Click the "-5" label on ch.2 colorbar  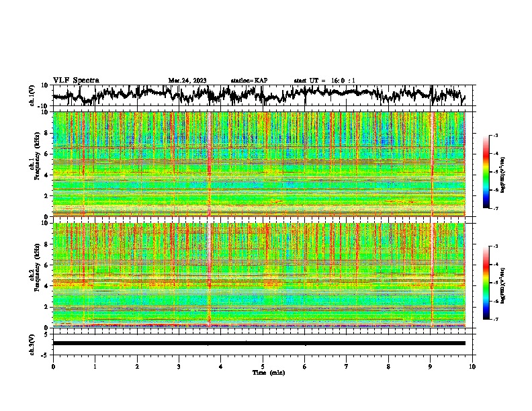tap(495, 283)
